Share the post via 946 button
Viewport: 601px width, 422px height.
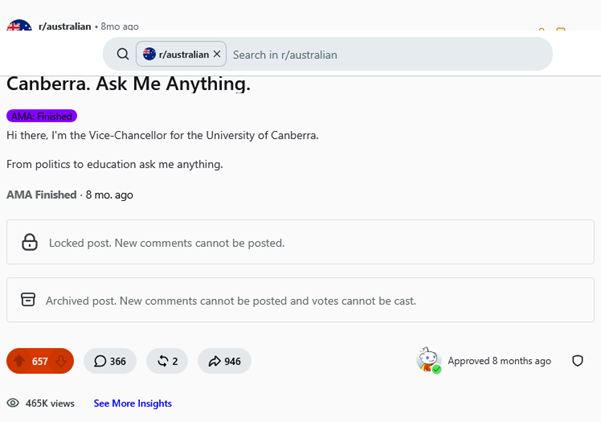coord(225,361)
